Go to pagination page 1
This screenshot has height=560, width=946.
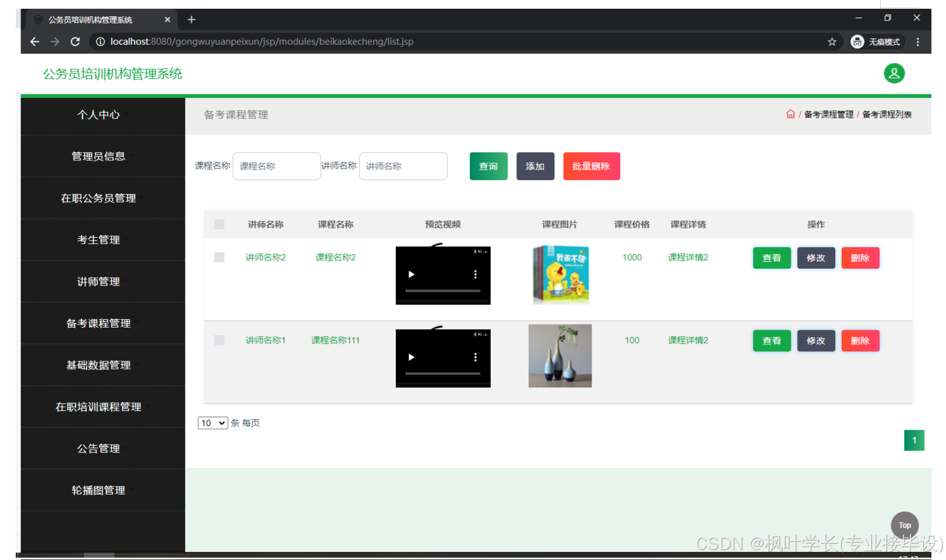click(914, 440)
